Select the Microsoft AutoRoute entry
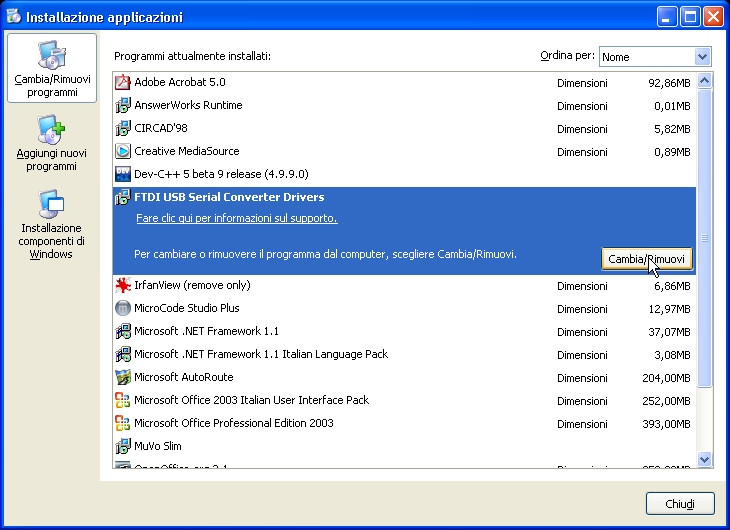730x530 pixels. tap(404, 377)
